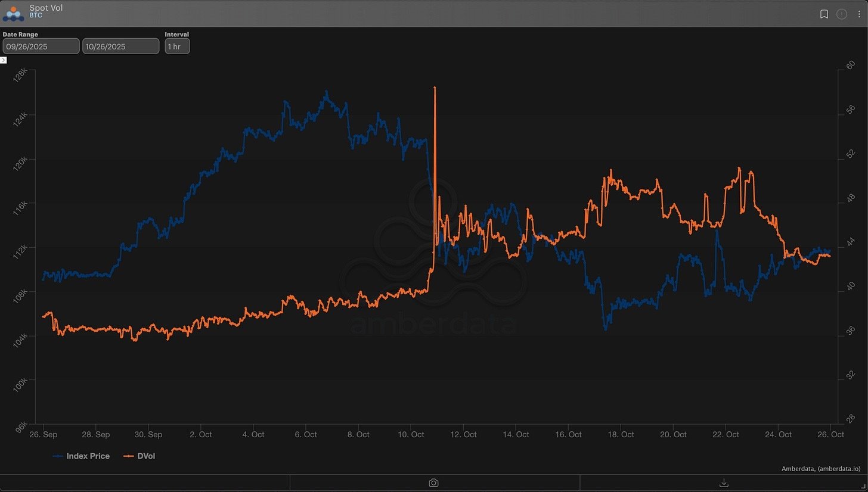Click the DVol spike peak near 10 Oct
868x492 pixels.
pyautogui.click(x=435, y=88)
